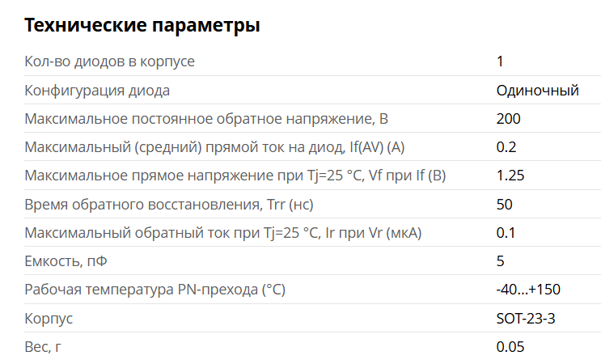Screen dimensions: 601x364
Task: Click the "Кол-во диодов в корпусе" label
Action: click(110, 61)
